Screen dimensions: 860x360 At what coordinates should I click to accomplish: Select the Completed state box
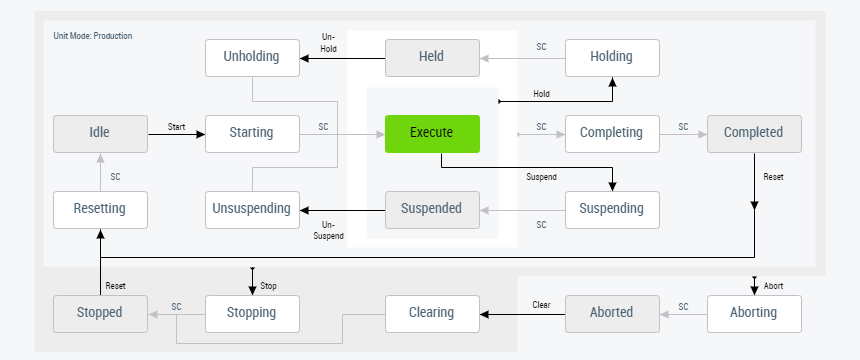[x=754, y=134]
